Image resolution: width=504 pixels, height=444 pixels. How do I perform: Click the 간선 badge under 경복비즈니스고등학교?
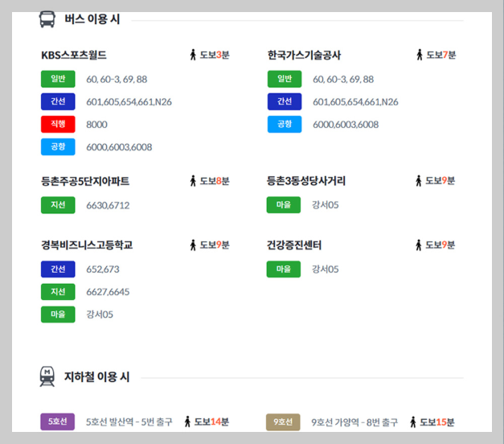click(x=58, y=269)
